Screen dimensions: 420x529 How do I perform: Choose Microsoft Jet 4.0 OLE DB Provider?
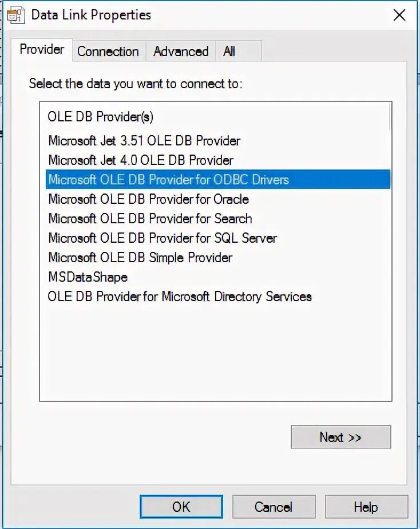click(x=141, y=160)
